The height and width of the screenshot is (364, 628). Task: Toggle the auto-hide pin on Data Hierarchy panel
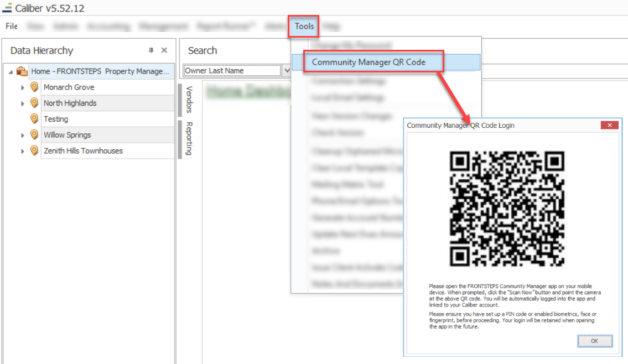(150, 50)
